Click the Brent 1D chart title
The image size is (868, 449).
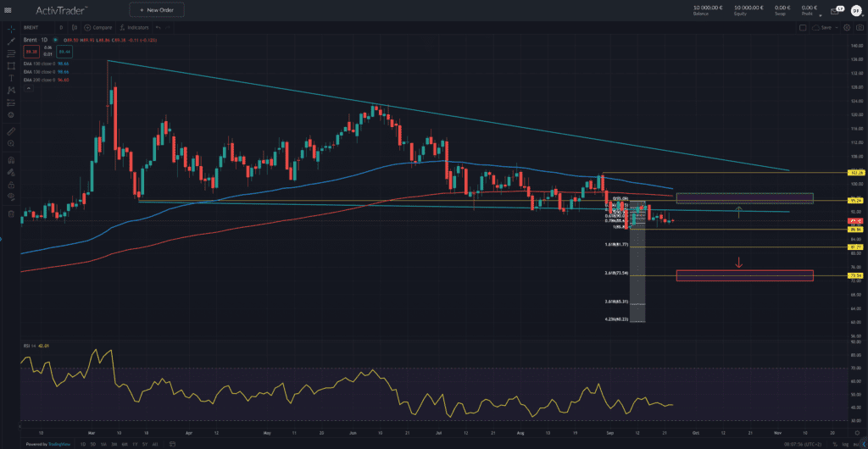[x=35, y=40]
